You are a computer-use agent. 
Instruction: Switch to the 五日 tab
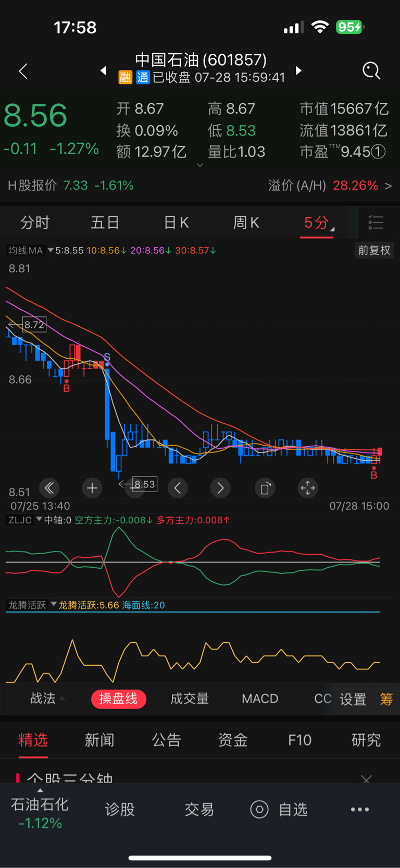click(x=105, y=223)
